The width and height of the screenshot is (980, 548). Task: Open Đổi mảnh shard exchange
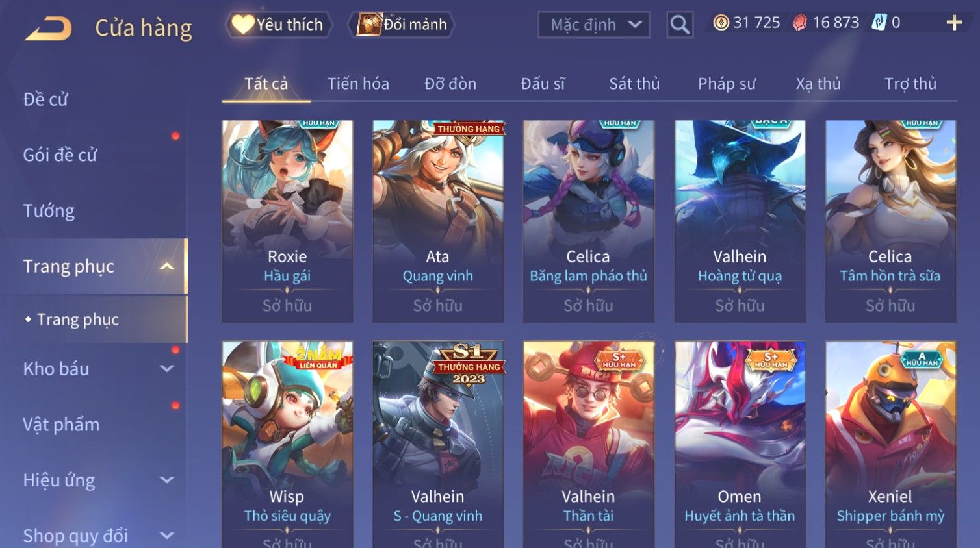point(402,25)
